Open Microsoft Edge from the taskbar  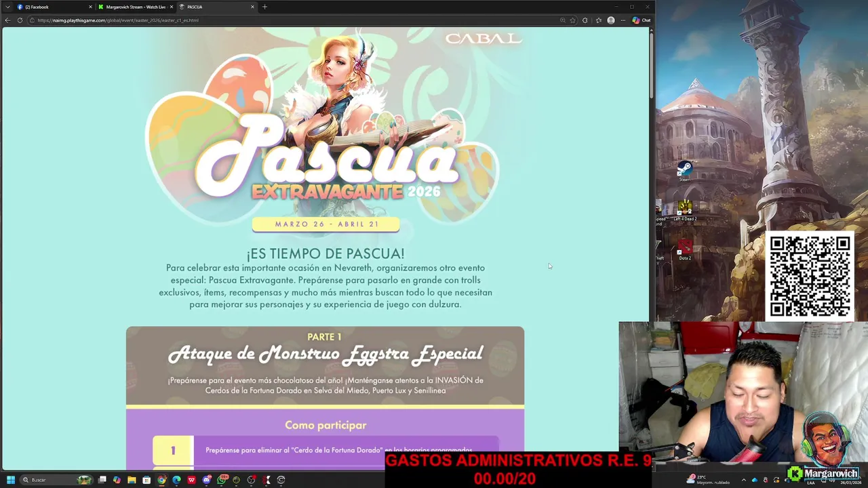176,480
